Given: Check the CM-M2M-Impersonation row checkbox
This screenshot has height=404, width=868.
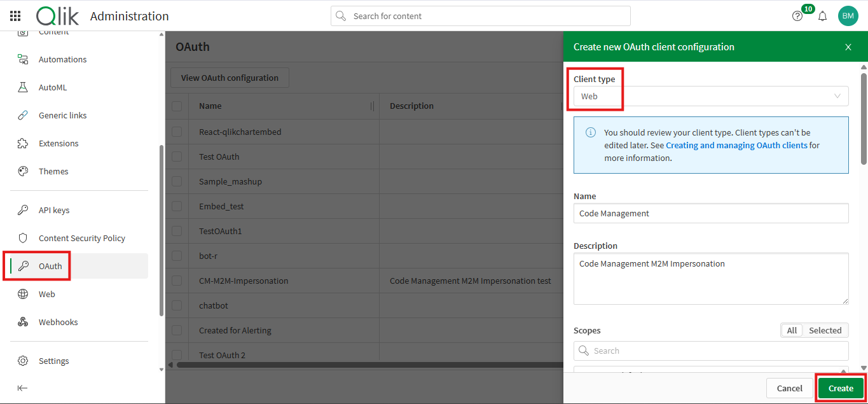Looking at the screenshot, I should [x=177, y=281].
